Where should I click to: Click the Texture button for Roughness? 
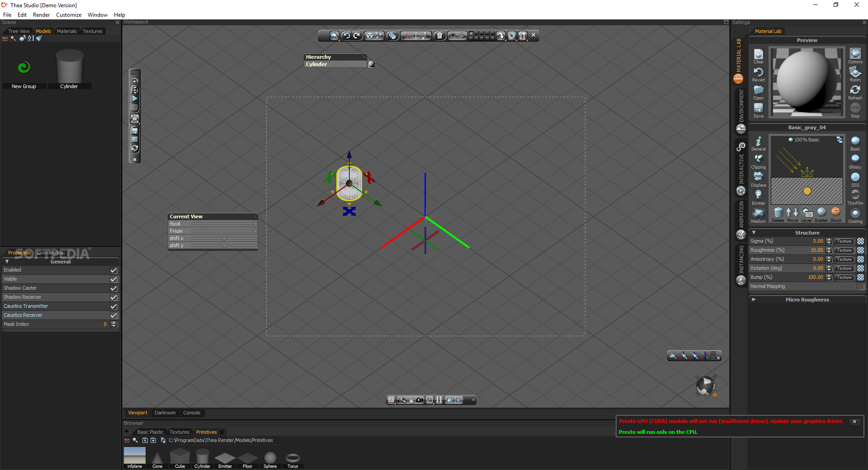pos(844,250)
